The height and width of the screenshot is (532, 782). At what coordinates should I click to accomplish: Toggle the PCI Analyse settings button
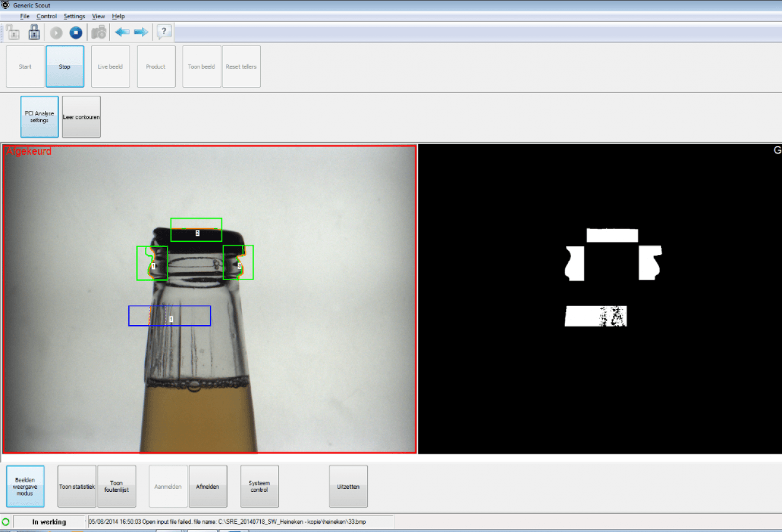coord(40,117)
